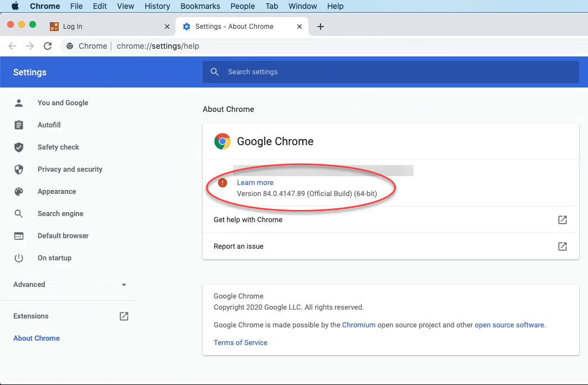Open the Help menu
Image resolution: width=588 pixels, height=385 pixels.
click(x=336, y=6)
